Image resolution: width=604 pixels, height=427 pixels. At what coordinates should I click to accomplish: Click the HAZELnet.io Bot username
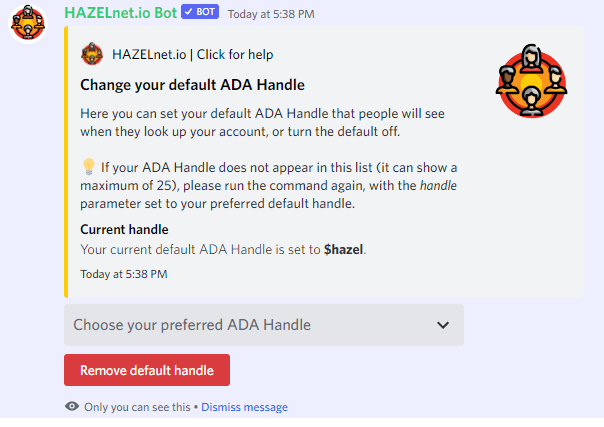pyautogui.click(x=121, y=13)
